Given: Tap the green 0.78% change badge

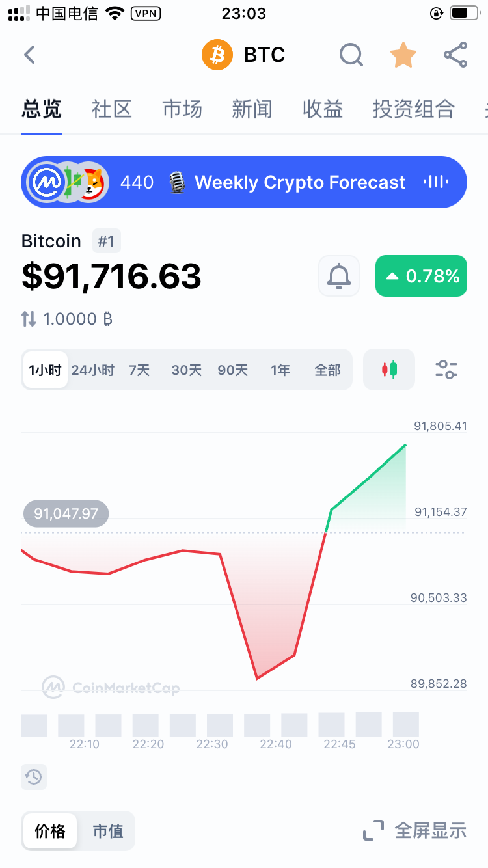Looking at the screenshot, I should coord(421,276).
